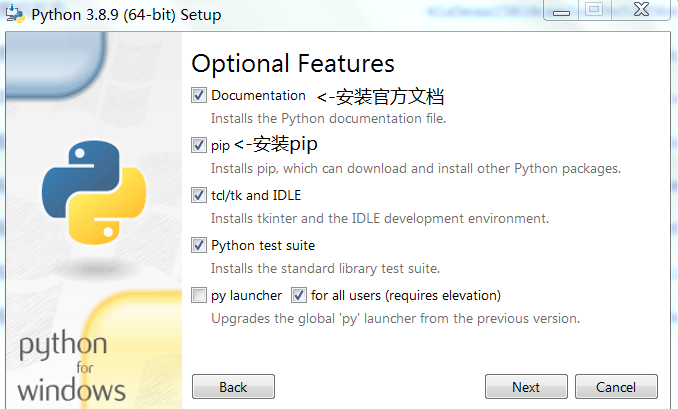Proceed by clicking the Next button

pos(526,387)
